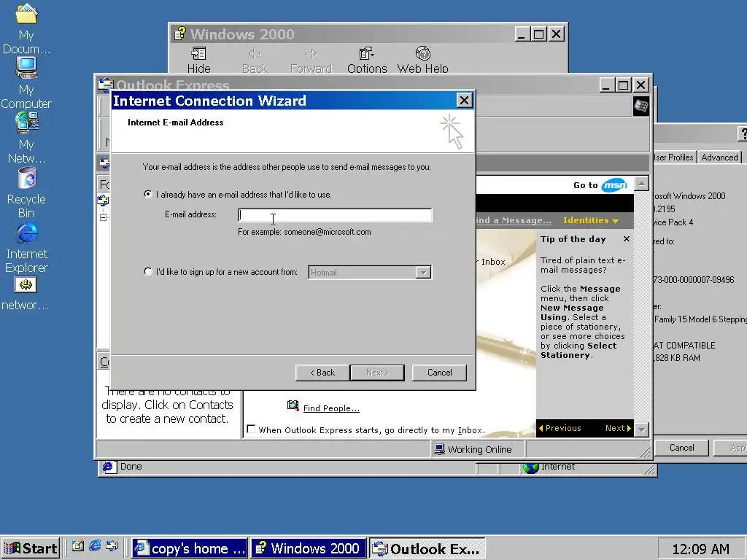Click Back in Windows 2000 help toolbar
This screenshot has height=560, width=747.
[x=255, y=60]
